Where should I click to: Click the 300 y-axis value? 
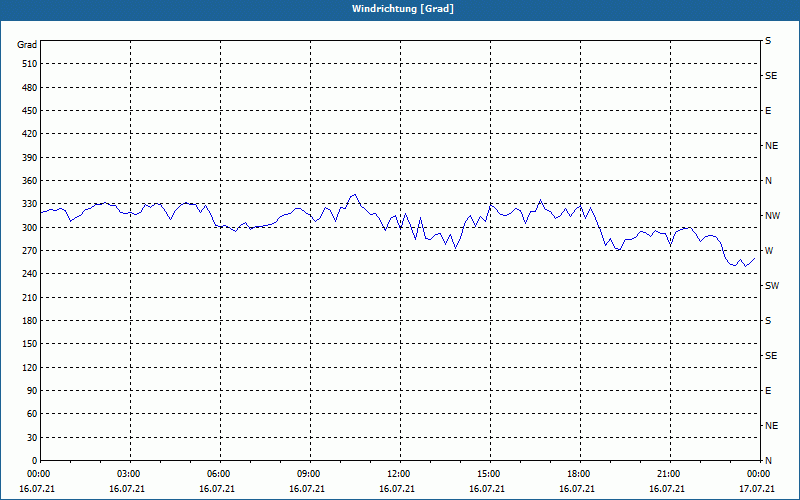click(30, 227)
